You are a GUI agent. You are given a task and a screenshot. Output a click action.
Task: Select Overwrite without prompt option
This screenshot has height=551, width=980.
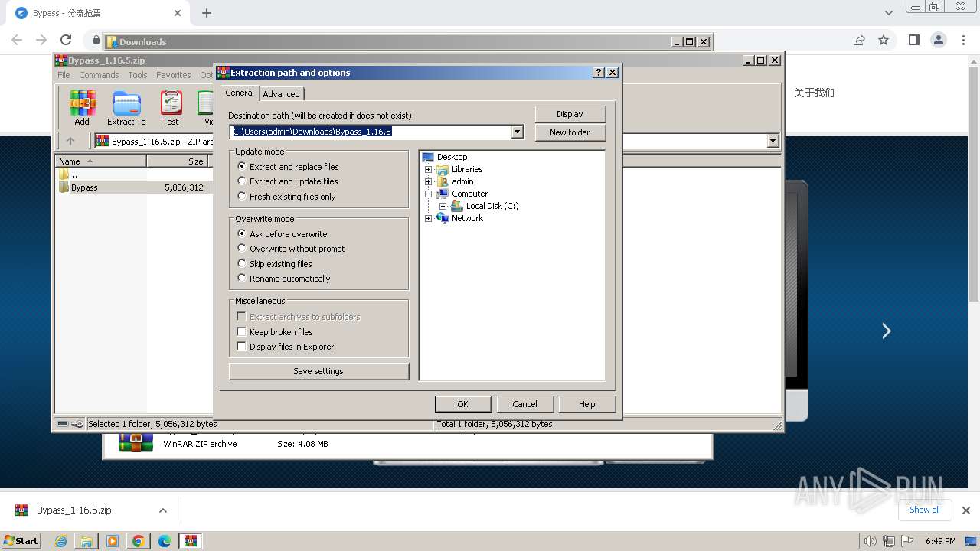pos(292,249)
